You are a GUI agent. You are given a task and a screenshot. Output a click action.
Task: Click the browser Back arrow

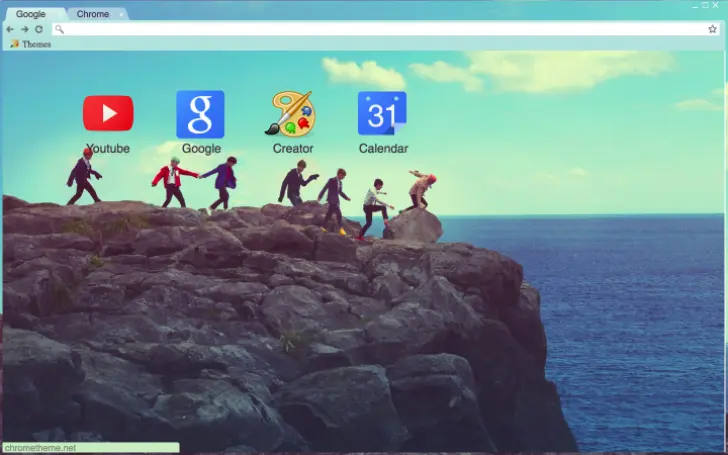(10, 29)
